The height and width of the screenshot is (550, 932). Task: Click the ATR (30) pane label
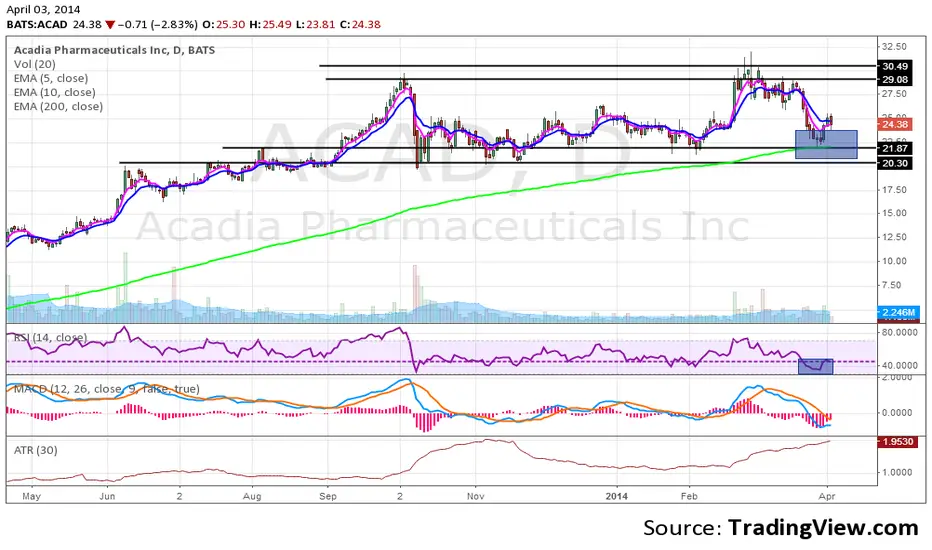(x=36, y=450)
